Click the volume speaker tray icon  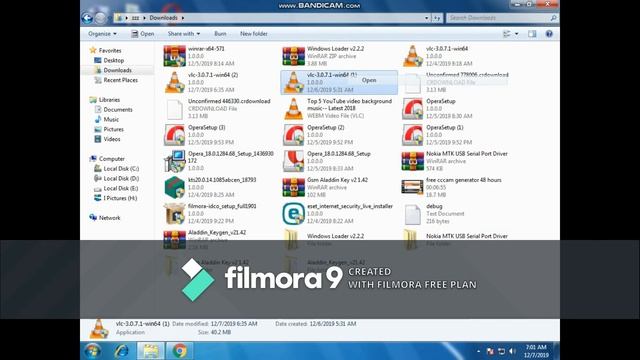[x=512, y=351]
